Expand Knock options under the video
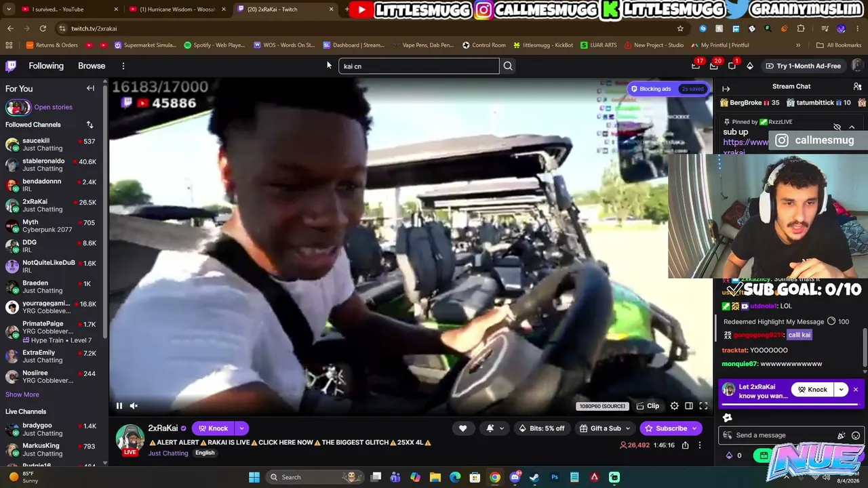Image resolution: width=868 pixels, height=488 pixels. point(241,428)
